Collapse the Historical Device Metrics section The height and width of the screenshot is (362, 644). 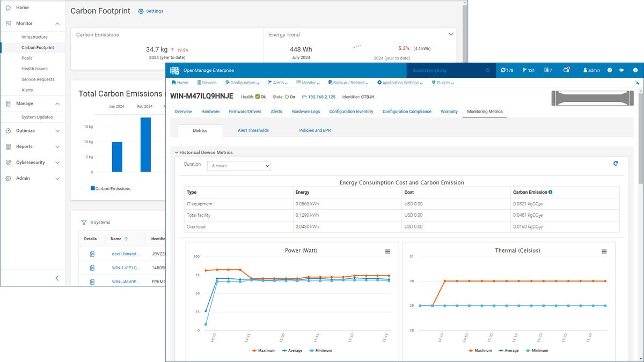(177, 152)
